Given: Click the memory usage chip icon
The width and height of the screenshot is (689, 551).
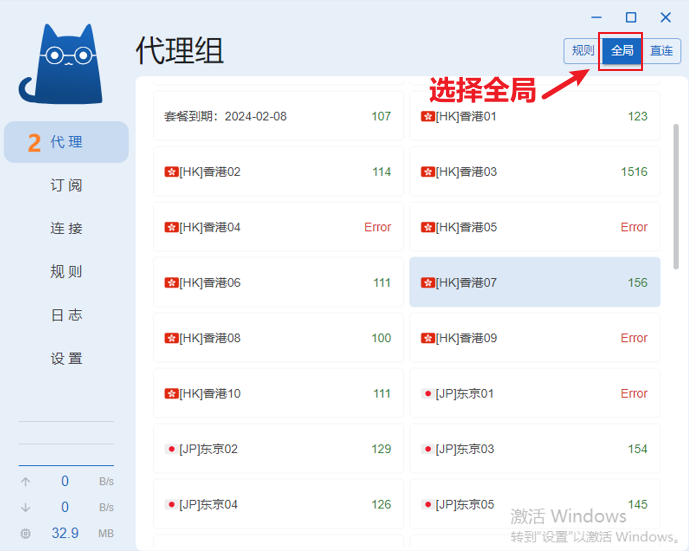Looking at the screenshot, I should tap(26, 533).
